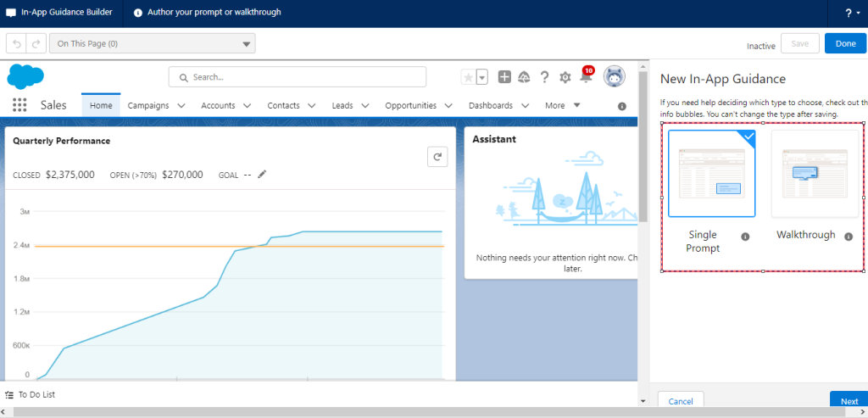Open the Campaigns tab
This screenshot has height=418, width=868.
[x=148, y=105]
